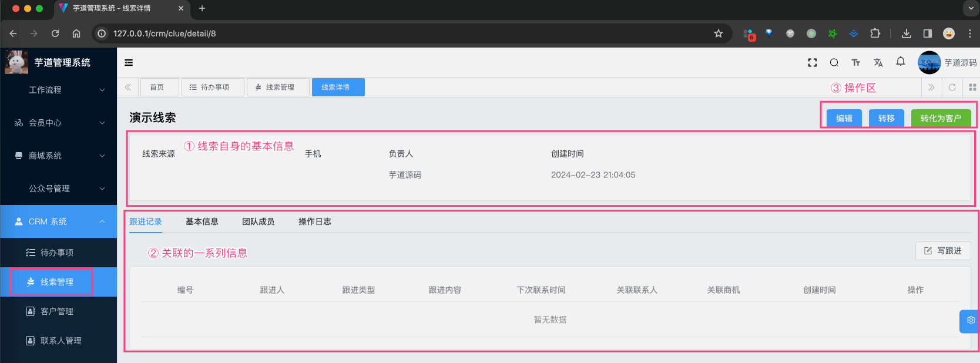Switch to the 操作日志 tab
The width and height of the screenshot is (980, 363).
click(x=314, y=221)
